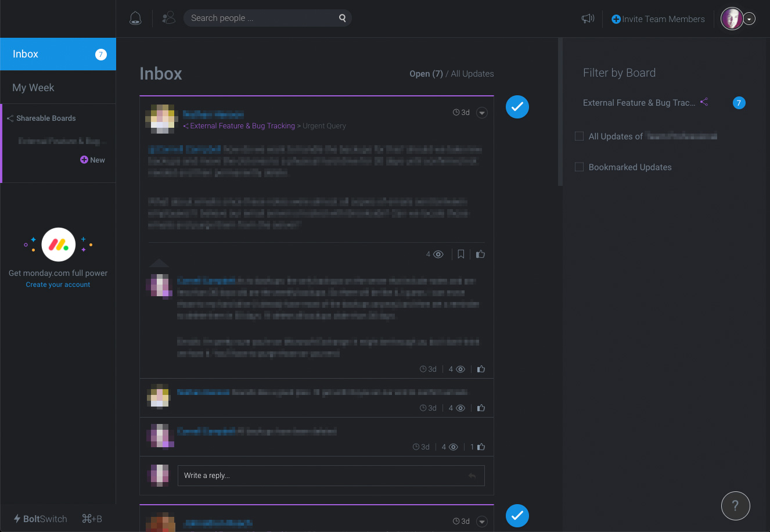The width and height of the screenshot is (770, 532).
Task: Click the BoltSwitch lightning icon
Action: (17, 518)
